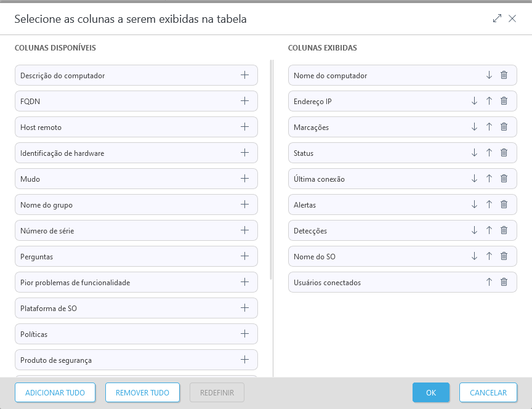Remove the Alertas column

pos(504,204)
